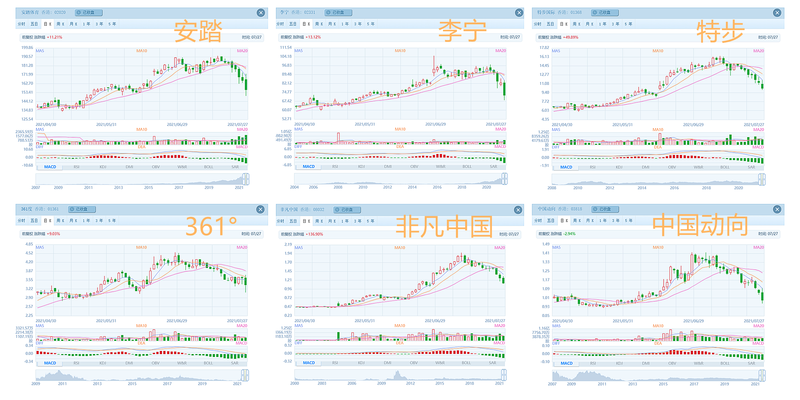Select 月K tab in 安踏体育 panel

click(74, 23)
